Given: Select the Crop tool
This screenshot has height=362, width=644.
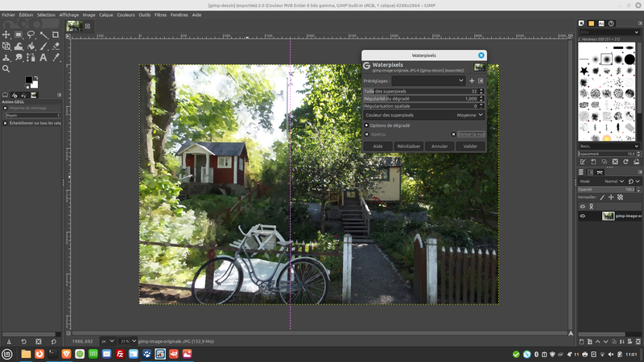Looking at the screenshot, I should point(55,35).
